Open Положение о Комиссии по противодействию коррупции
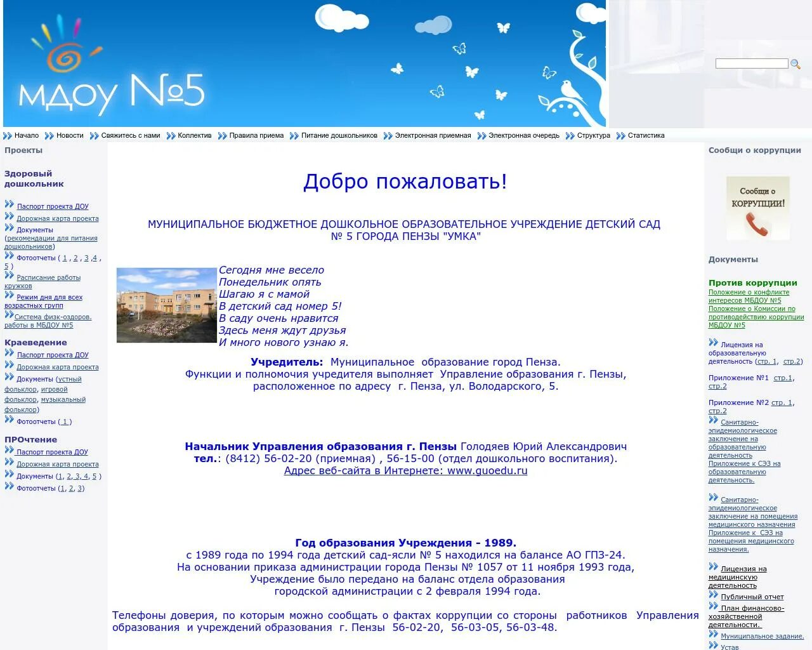Screen dimensions: 812x650 coord(756,317)
